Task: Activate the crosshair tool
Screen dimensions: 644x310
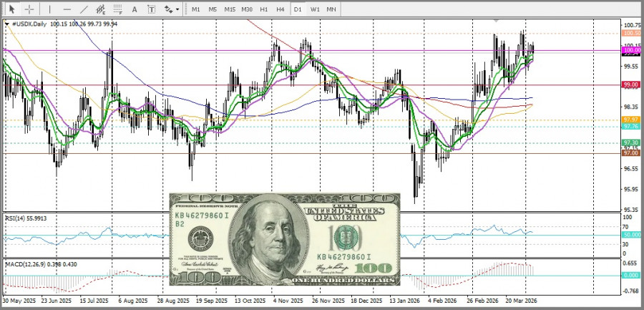Action: click(29, 9)
